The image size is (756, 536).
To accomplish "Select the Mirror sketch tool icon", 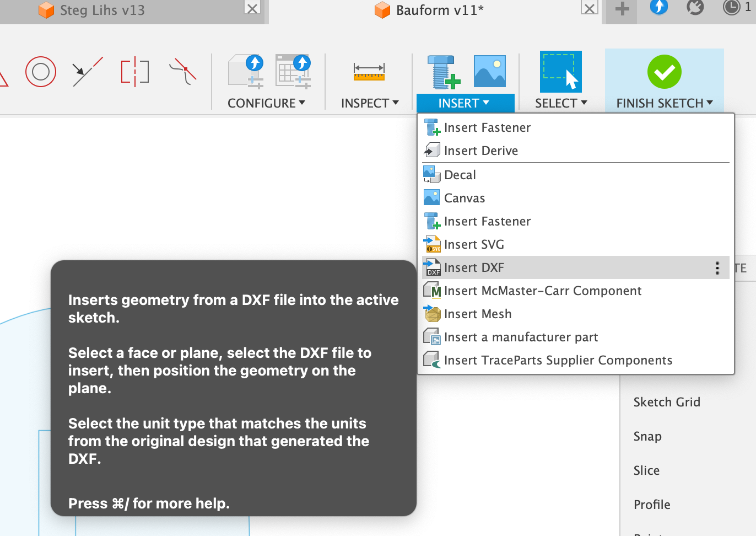I will (x=135, y=72).
